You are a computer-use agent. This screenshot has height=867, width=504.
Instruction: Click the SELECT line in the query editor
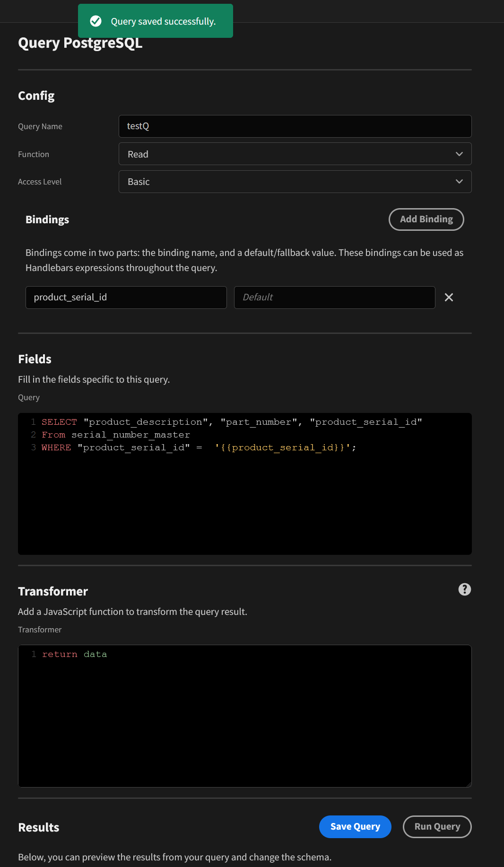(x=232, y=422)
